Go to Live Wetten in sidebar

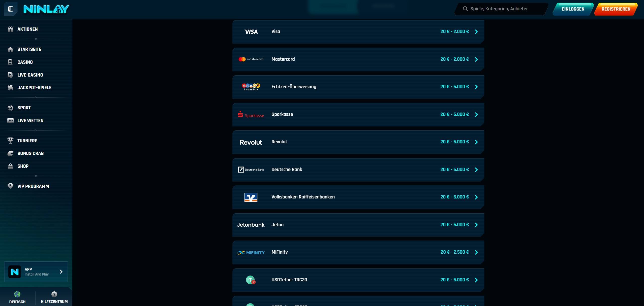(x=30, y=121)
